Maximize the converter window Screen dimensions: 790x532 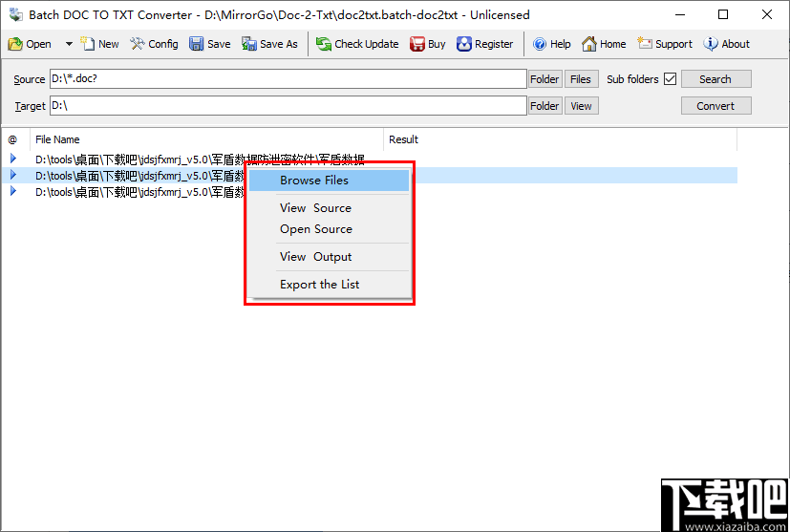coord(723,14)
